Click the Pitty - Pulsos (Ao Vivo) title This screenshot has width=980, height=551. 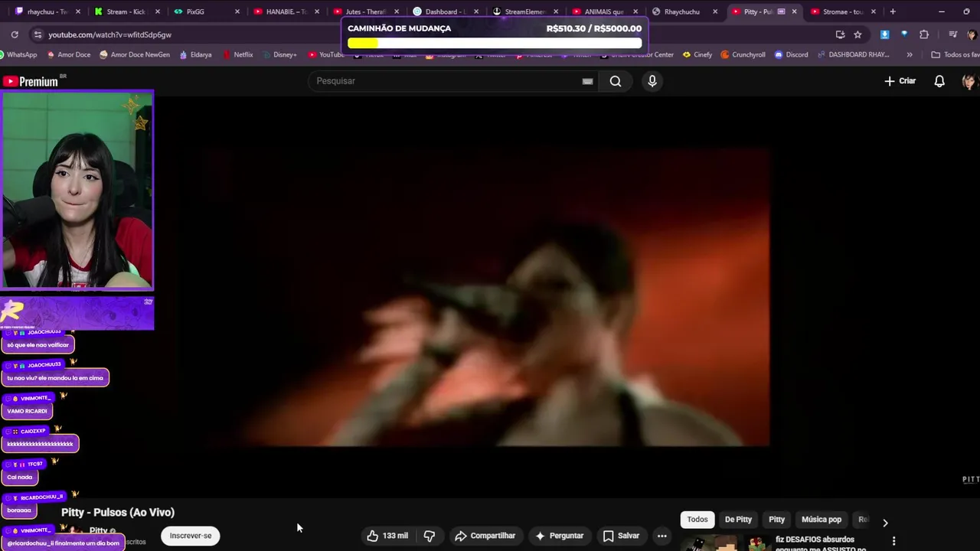tap(118, 512)
